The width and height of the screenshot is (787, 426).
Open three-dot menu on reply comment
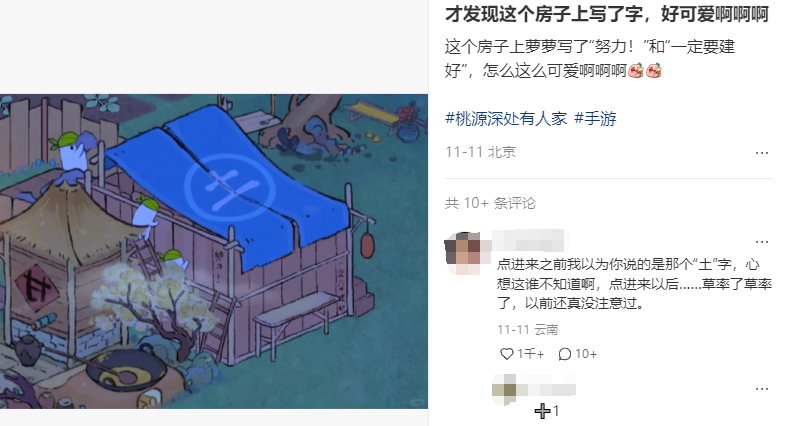[762, 389]
